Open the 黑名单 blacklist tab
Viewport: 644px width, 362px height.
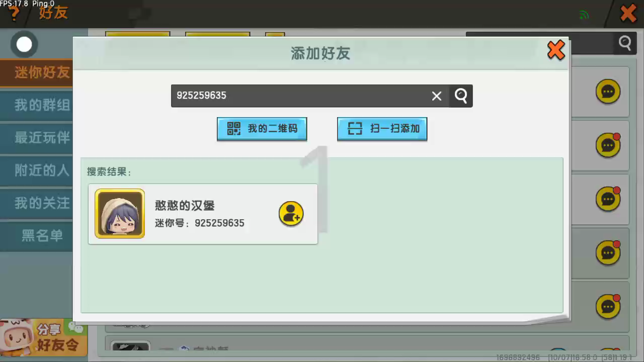(37, 236)
